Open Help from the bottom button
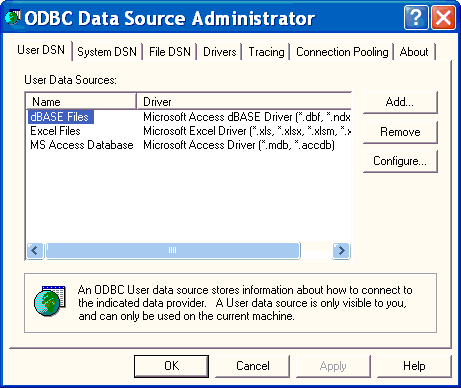 tap(414, 366)
